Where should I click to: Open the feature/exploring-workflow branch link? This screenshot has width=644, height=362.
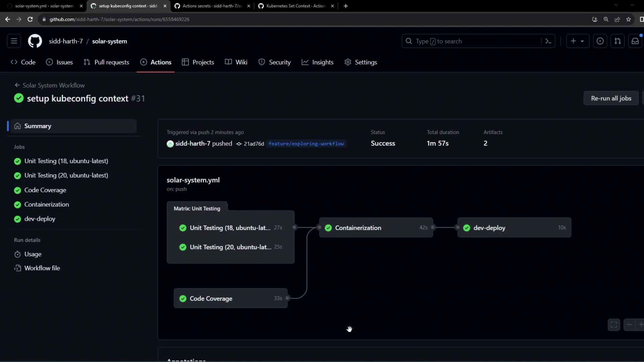(x=306, y=143)
